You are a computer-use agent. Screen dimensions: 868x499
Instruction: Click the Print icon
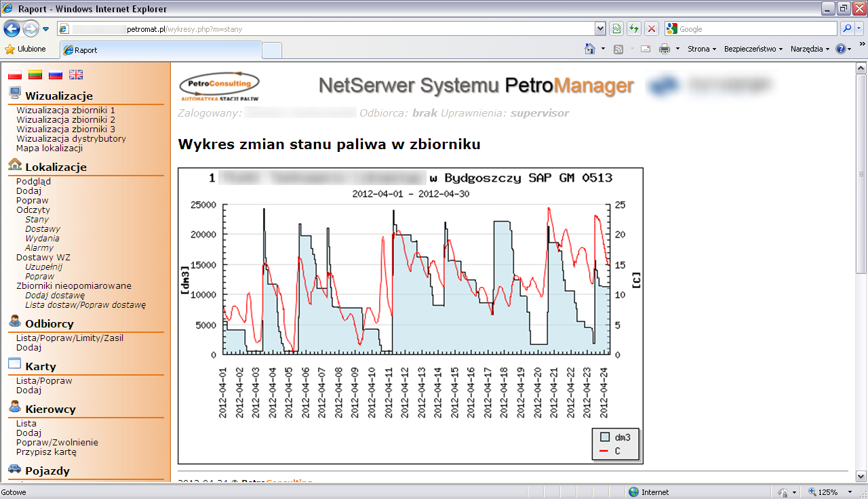(x=665, y=49)
